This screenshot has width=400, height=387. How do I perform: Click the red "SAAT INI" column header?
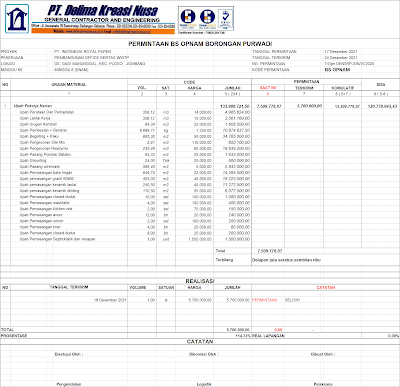click(x=268, y=88)
